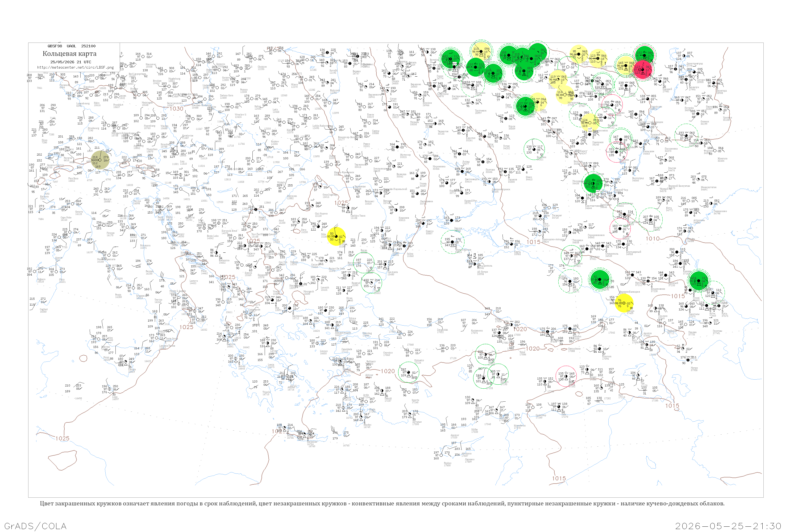Click the "Nuernberg" station label
798x532 pixels.
pyautogui.click(x=149, y=126)
